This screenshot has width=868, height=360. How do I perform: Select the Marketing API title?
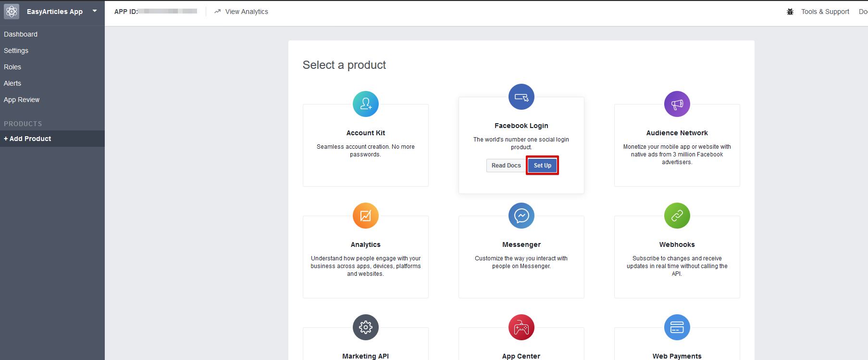click(x=366, y=356)
